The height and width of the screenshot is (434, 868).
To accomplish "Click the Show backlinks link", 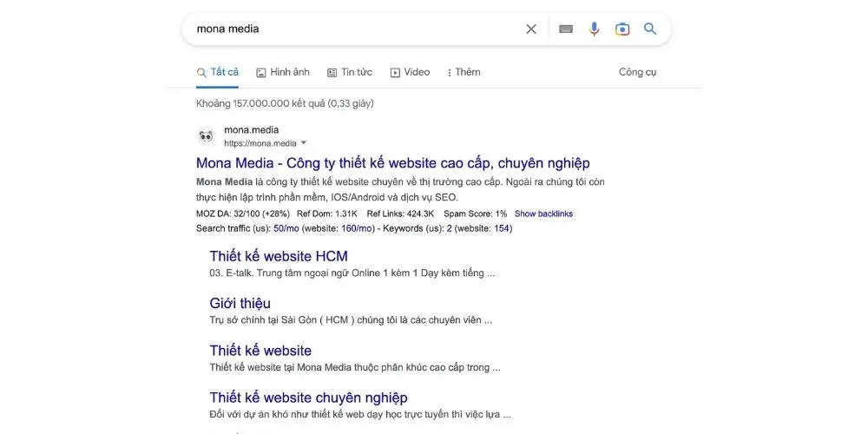I will (x=543, y=214).
